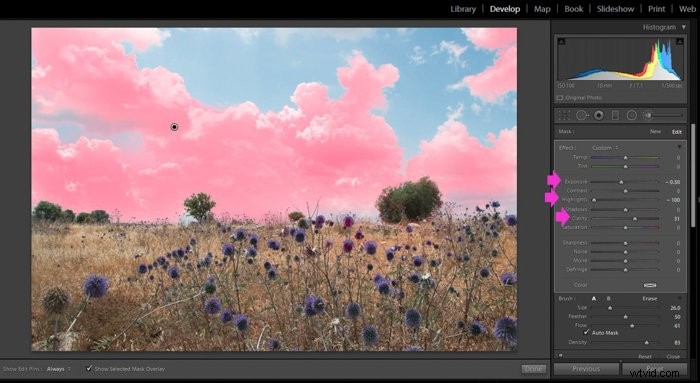
Task: Toggle brush panel on/off switch near Reset
Action: [560, 356]
